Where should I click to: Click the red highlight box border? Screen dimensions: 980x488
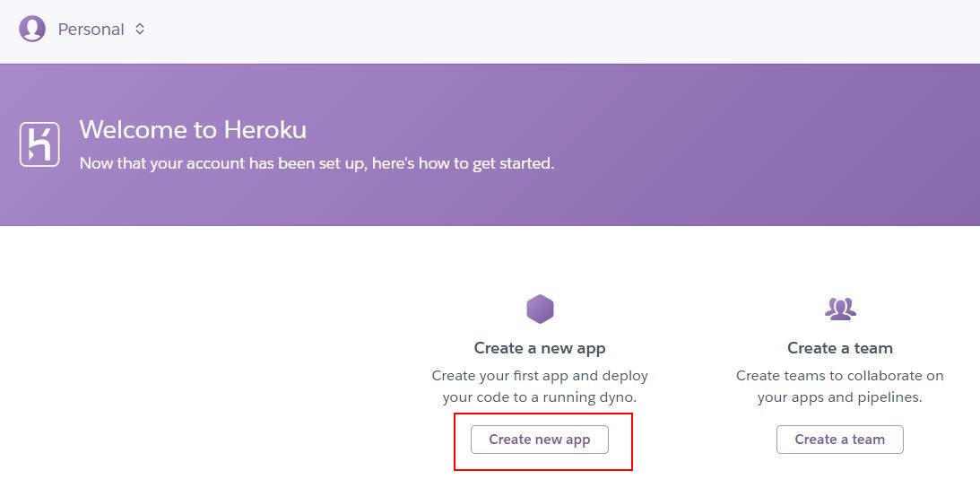click(543, 414)
